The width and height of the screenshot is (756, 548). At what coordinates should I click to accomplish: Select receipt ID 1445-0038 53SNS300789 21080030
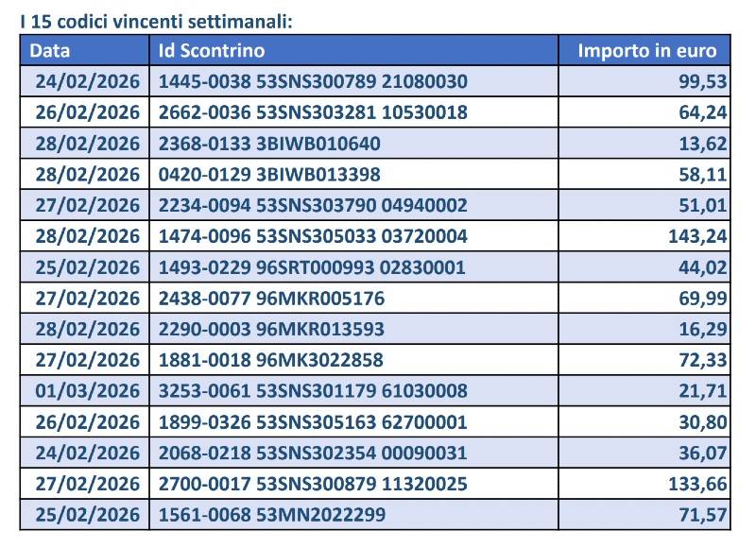[x=313, y=81]
